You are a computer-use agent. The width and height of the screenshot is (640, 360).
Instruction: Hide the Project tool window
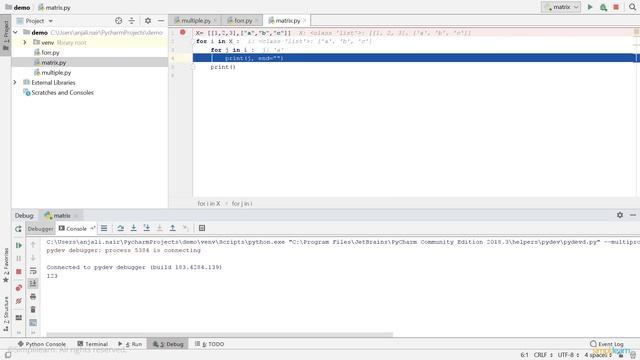click(161, 21)
